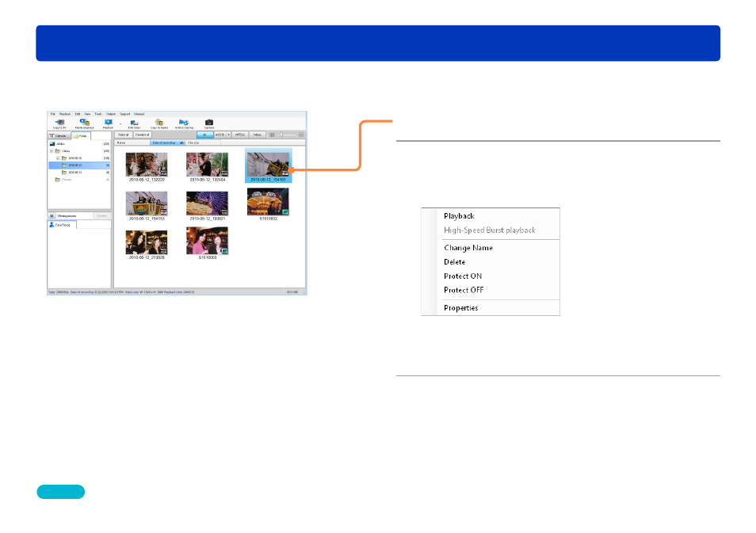Screen dimensions: 756x533
Task: Switch to list view icon beside zoom slider
Action: pos(272,135)
